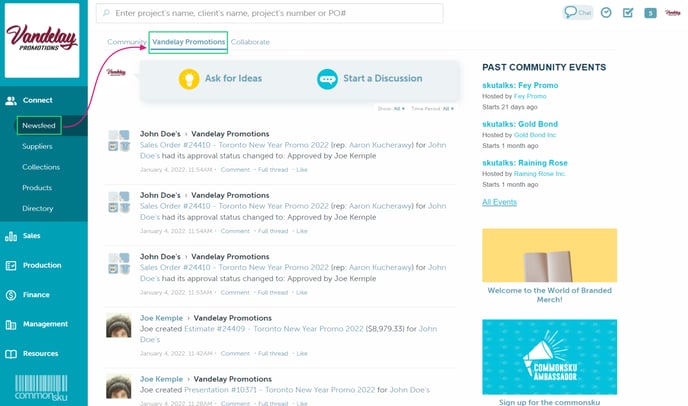The height and width of the screenshot is (406, 688).
Task: Click Gold Bond Inc host link
Action: tap(535, 135)
